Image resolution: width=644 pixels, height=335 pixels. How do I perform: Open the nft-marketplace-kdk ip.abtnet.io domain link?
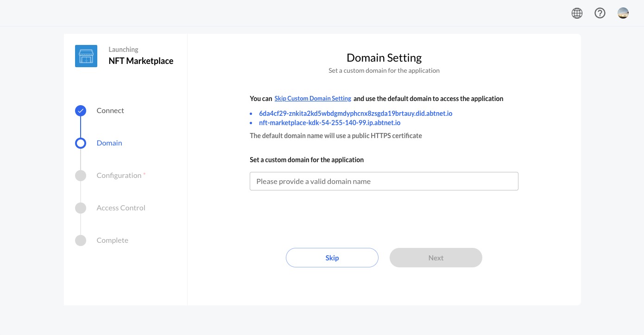point(329,123)
